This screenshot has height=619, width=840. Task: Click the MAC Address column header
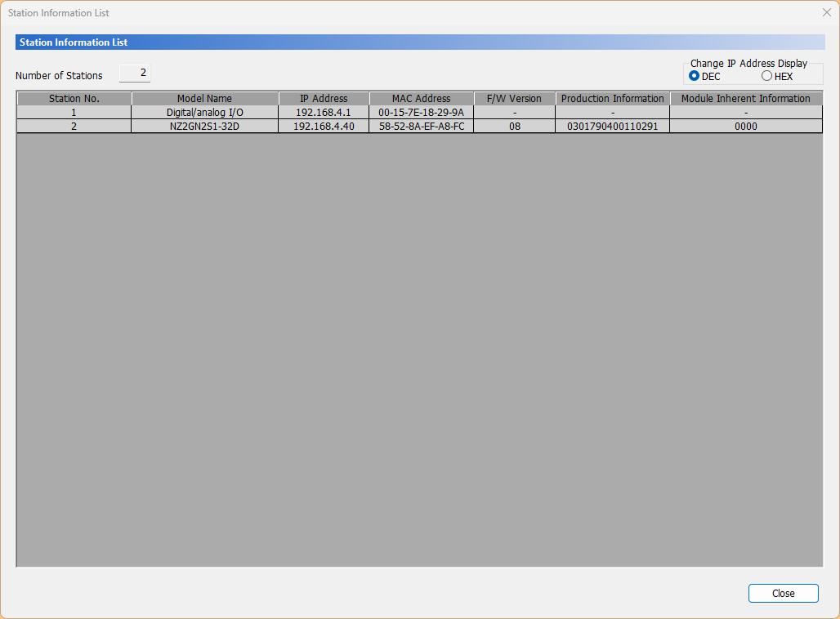pos(421,99)
